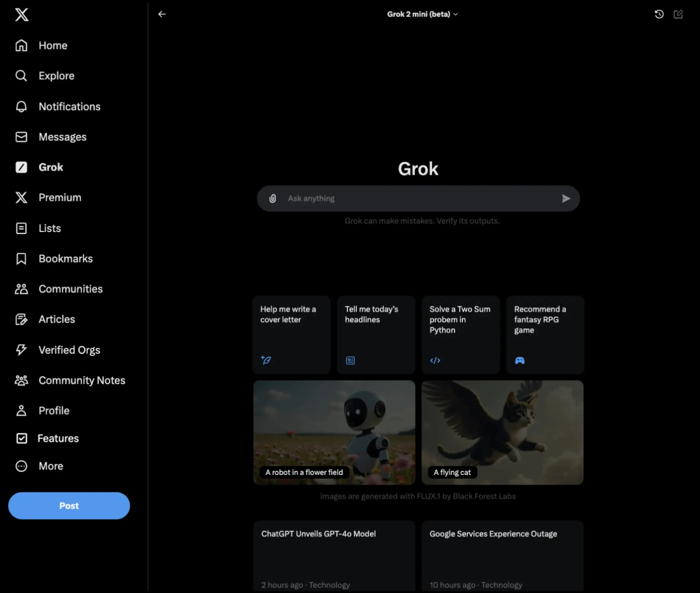
Task: Click the Explore navigation icon
Action: tap(21, 75)
